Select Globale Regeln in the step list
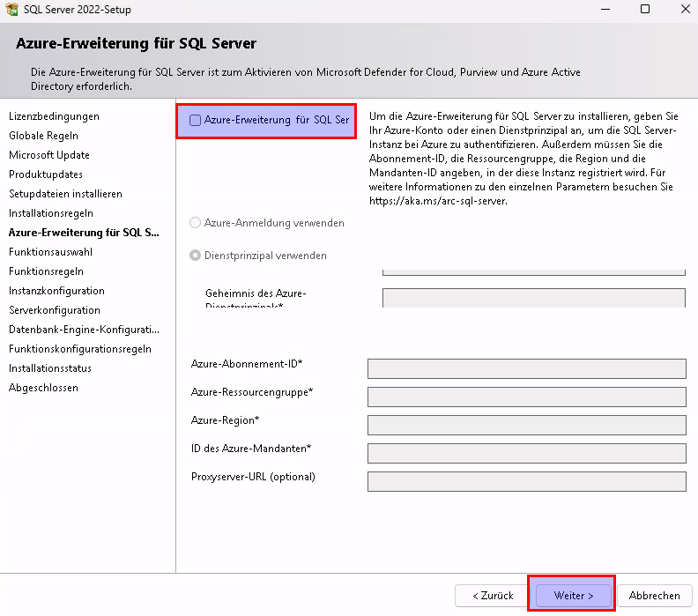The height and width of the screenshot is (616, 698). click(43, 136)
